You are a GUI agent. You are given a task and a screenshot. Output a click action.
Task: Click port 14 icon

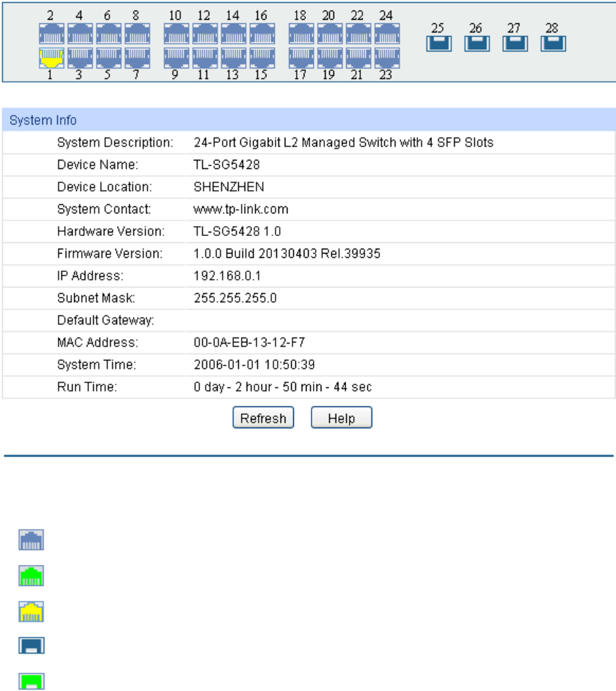tap(234, 34)
